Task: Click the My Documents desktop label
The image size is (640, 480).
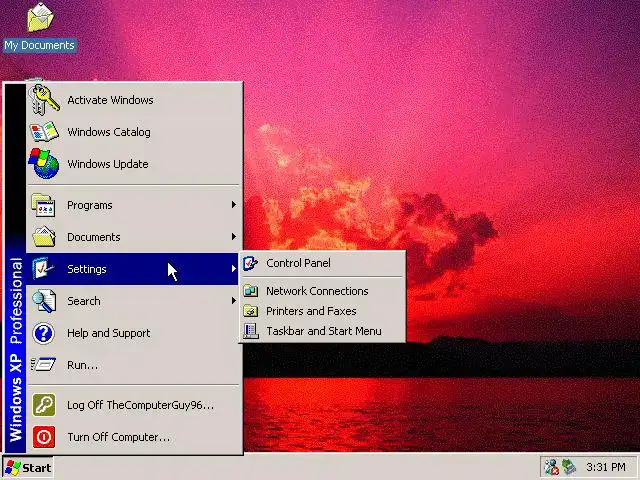Action: point(40,45)
